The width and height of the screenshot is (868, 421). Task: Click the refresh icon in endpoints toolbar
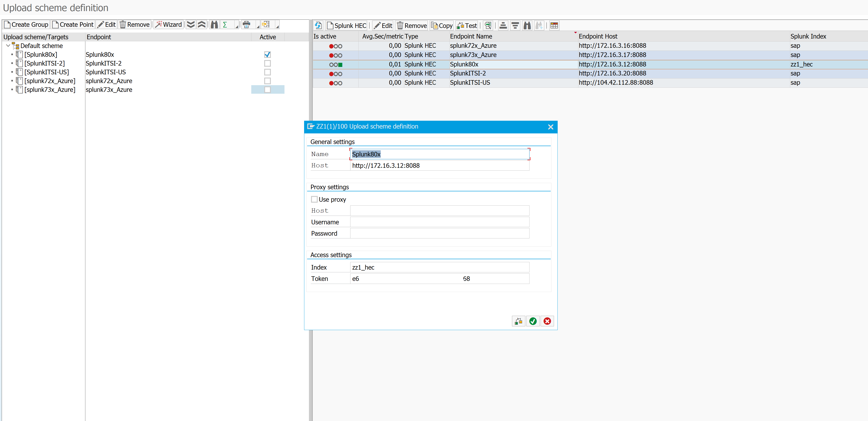click(x=318, y=26)
